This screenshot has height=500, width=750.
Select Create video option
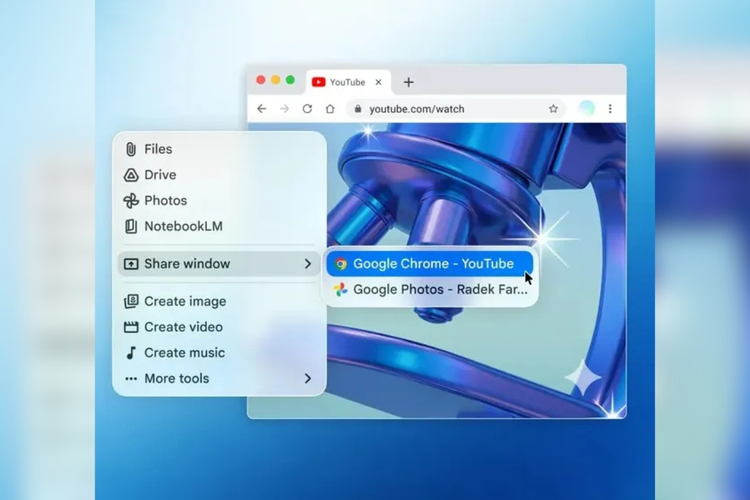coord(183,327)
